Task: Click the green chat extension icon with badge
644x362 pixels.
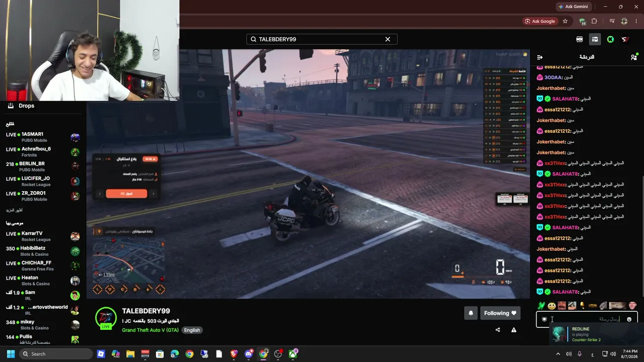Action: 582,21
